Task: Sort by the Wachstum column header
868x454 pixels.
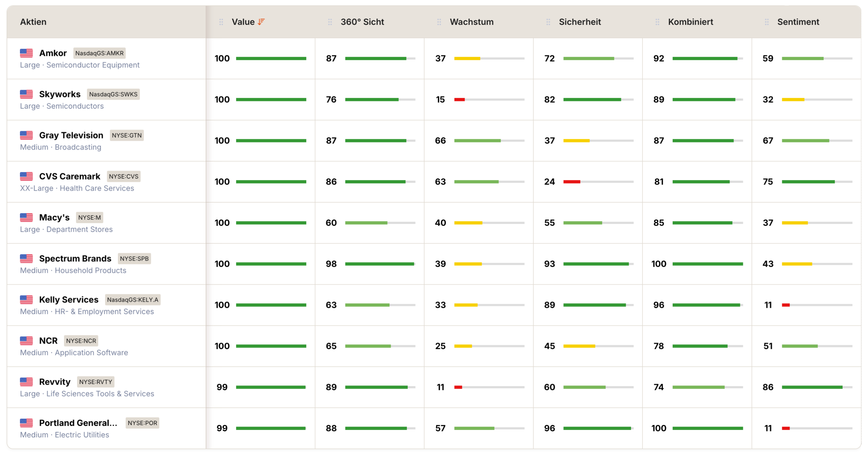Action: tap(471, 22)
